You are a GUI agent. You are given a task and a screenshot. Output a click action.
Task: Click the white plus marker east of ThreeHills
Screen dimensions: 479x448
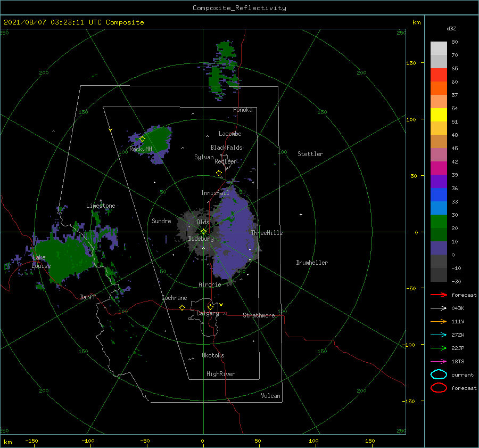pos(301,214)
